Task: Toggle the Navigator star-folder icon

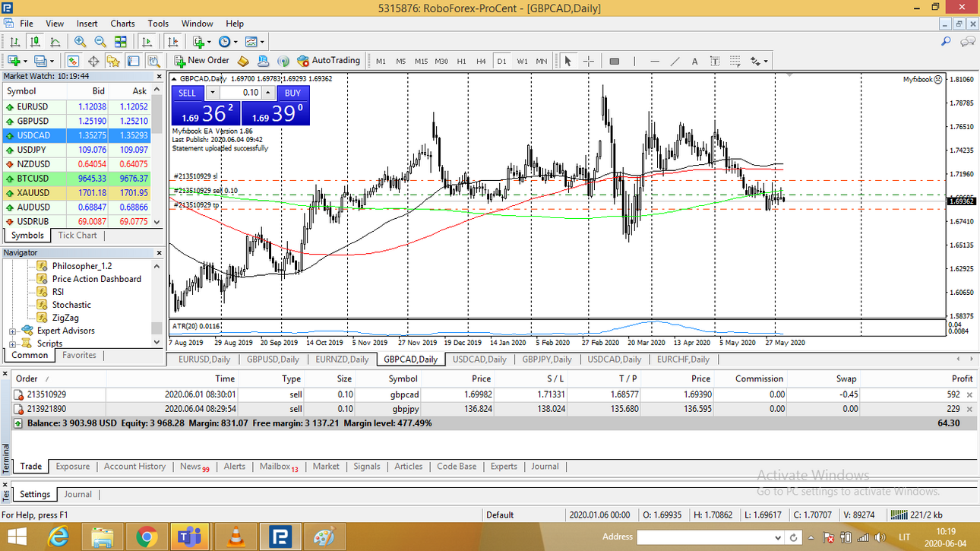Action: tap(114, 61)
